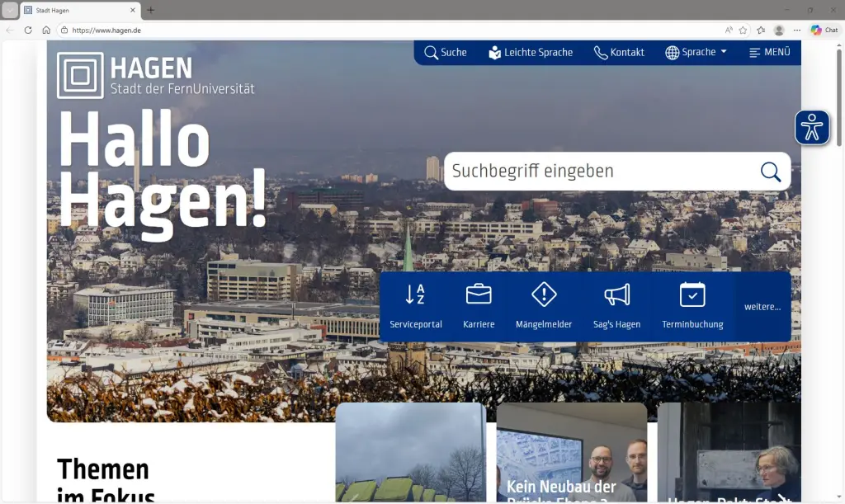Expand the Sprache language dropdown
845x504 pixels.
[x=696, y=52]
